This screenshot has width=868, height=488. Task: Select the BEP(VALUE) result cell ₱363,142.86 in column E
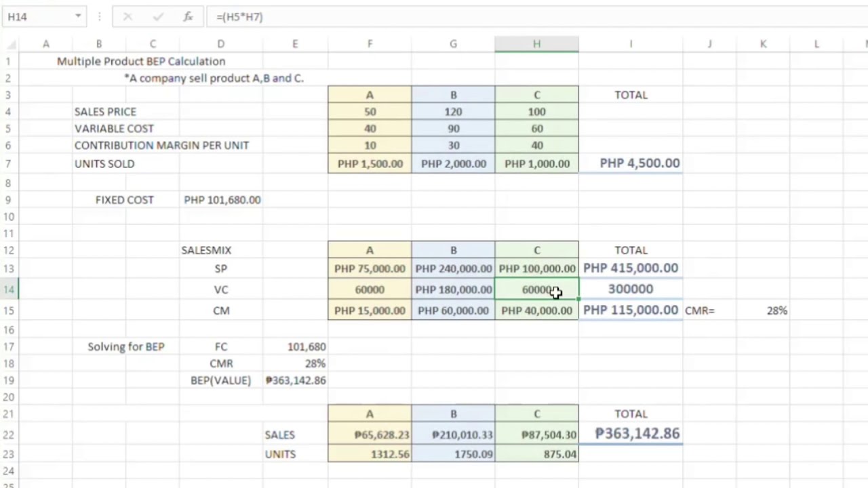coord(295,380)
